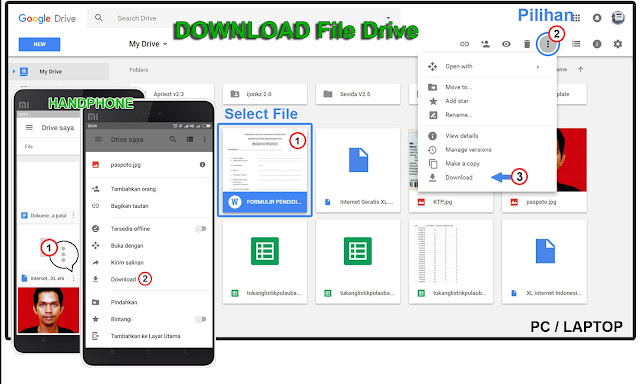
Task: Toggle the Bintangi switch on phone
Action: pyautogui.click(x=200, y=319)
